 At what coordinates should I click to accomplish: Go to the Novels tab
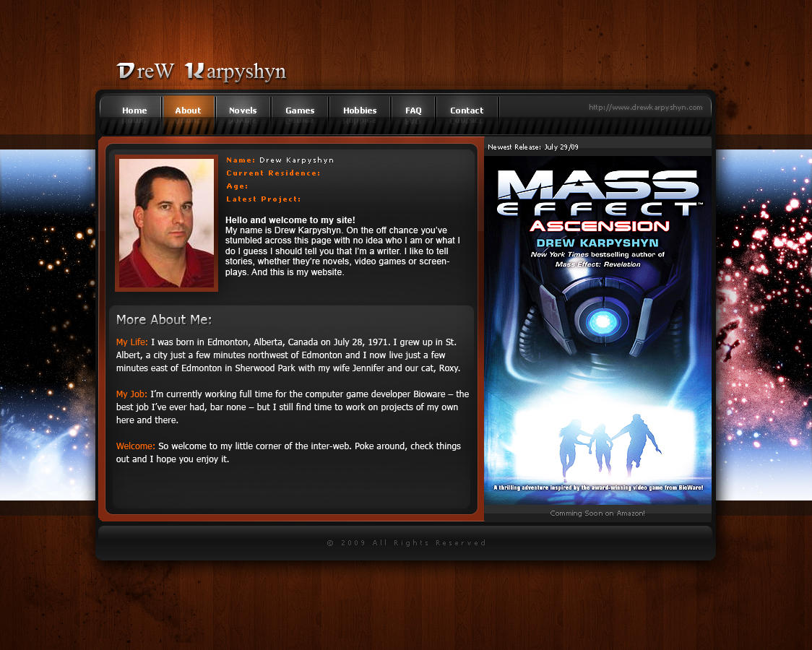tap(243, 110)
